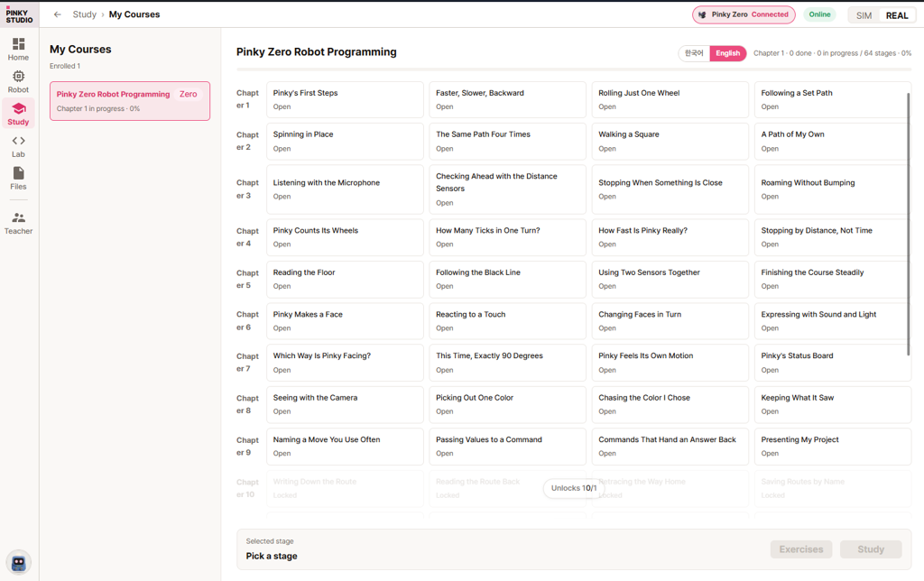Open Keeping What It Saw stage
The height and width of the screenshot is (581, 924).
pos(833,404)
